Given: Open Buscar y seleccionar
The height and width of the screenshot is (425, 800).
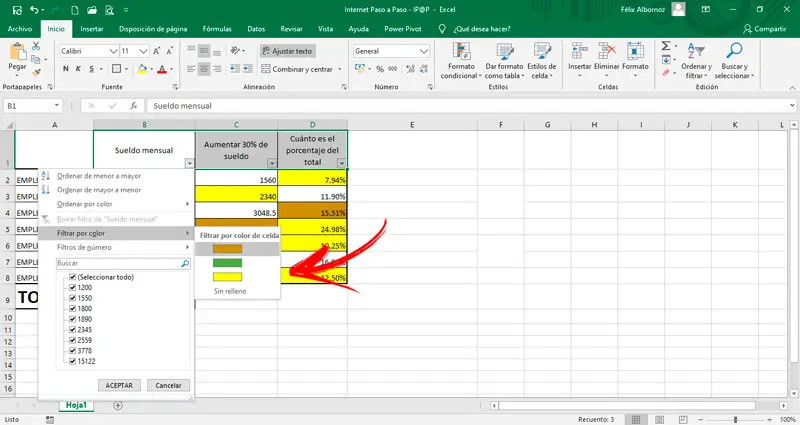Looking at the screenshot, I should coord(734,61).
